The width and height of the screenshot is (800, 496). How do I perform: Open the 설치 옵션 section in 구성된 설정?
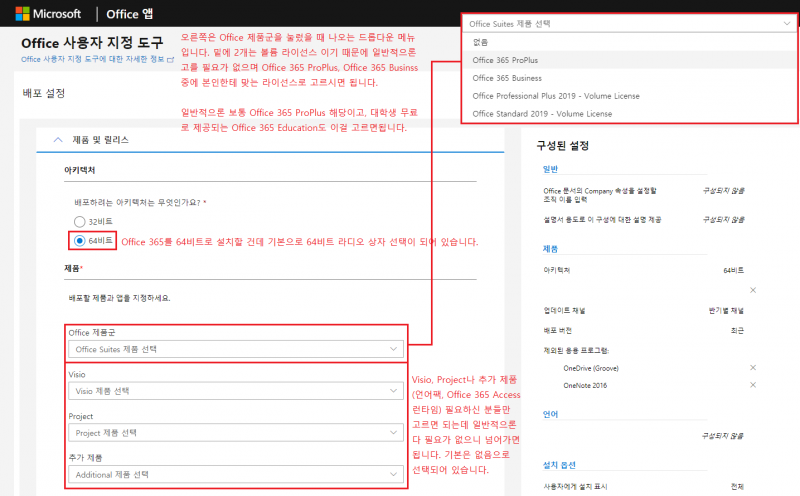[559, 465]
